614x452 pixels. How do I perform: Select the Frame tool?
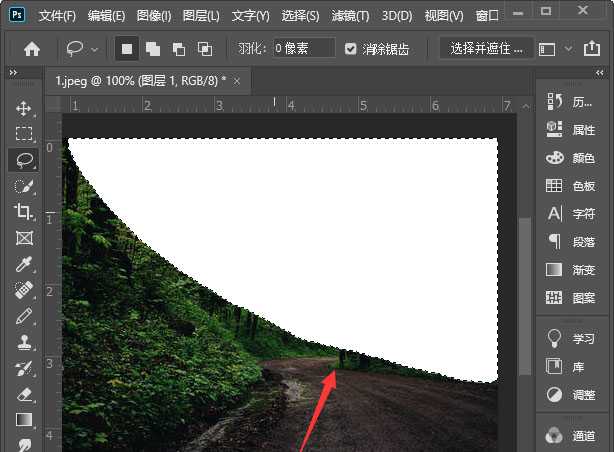tap(24, 238)
